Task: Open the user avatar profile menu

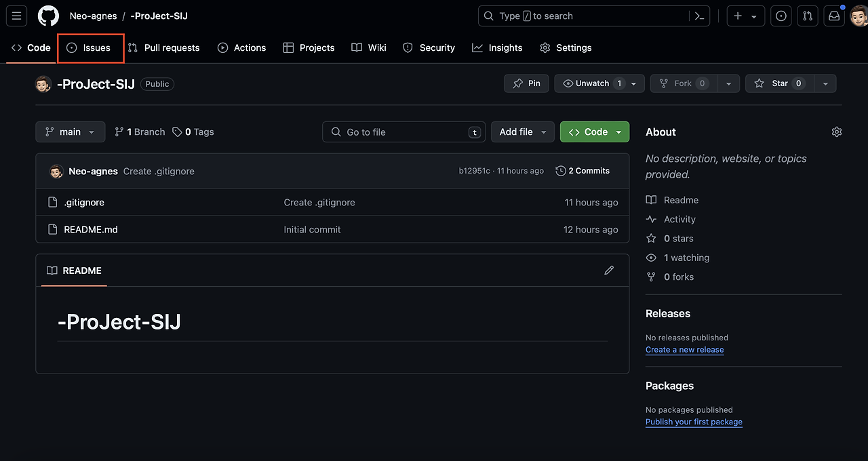Action: (859, 16)
